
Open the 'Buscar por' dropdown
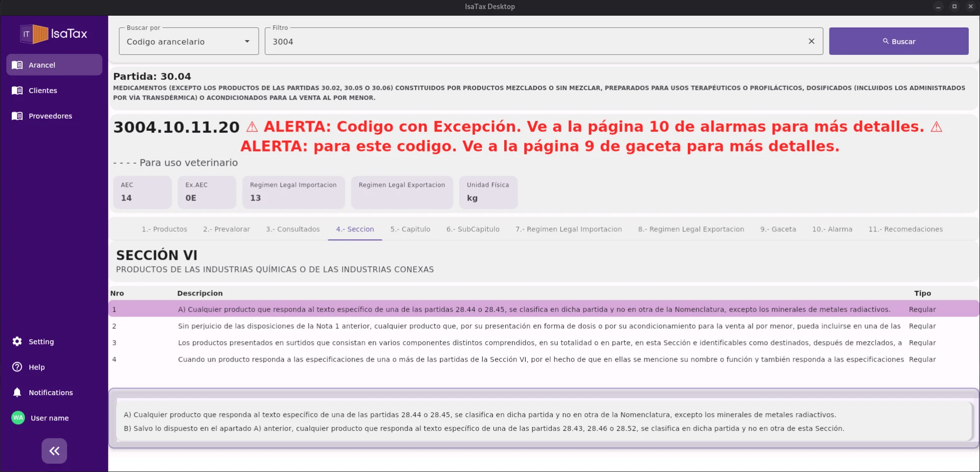[x=189, y=41]
